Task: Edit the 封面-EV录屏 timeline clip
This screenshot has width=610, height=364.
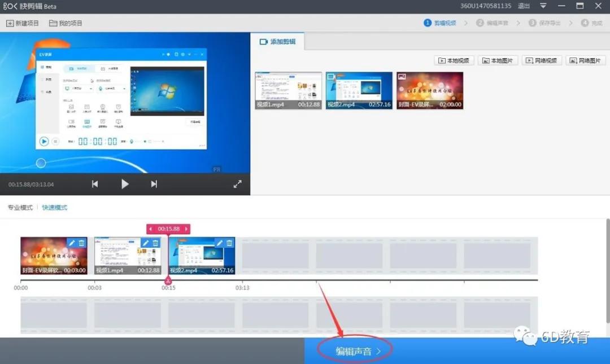Action: coord(72,243)
